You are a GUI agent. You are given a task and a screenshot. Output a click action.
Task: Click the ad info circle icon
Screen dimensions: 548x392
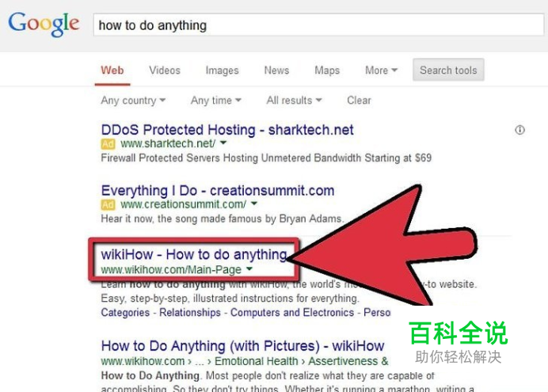(x=519, y=130)
